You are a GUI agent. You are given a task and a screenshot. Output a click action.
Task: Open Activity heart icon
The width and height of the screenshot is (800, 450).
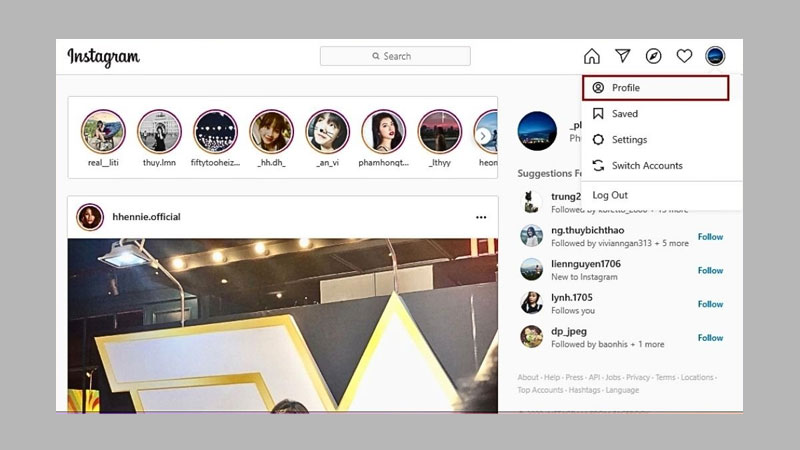point(684,56)
